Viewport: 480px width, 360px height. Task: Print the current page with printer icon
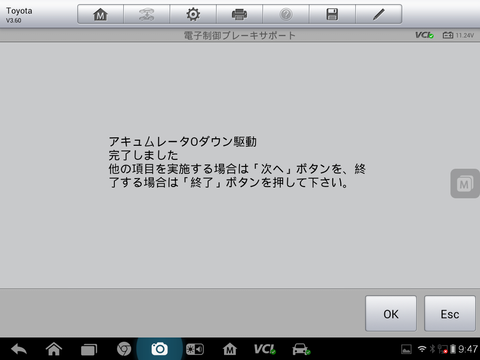(239, 14)
